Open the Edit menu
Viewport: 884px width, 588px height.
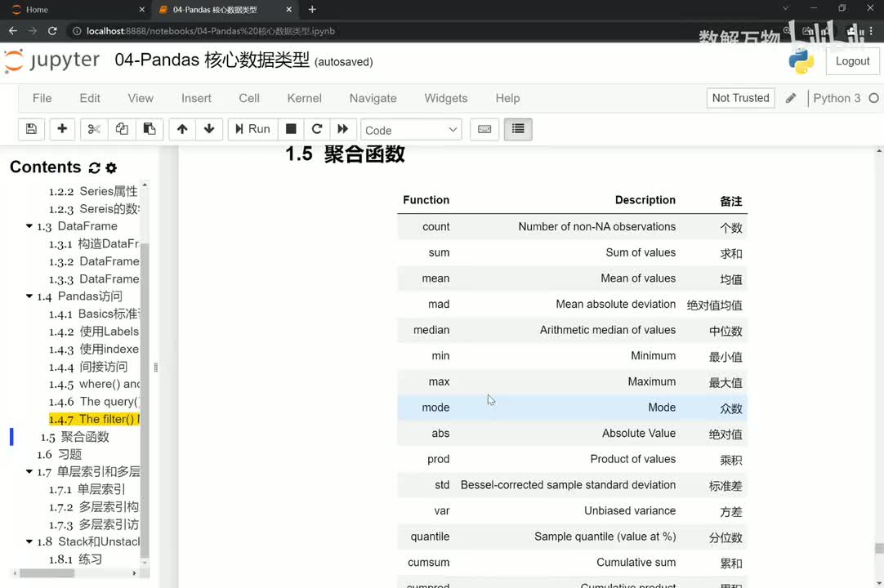[x=90, y=98]
